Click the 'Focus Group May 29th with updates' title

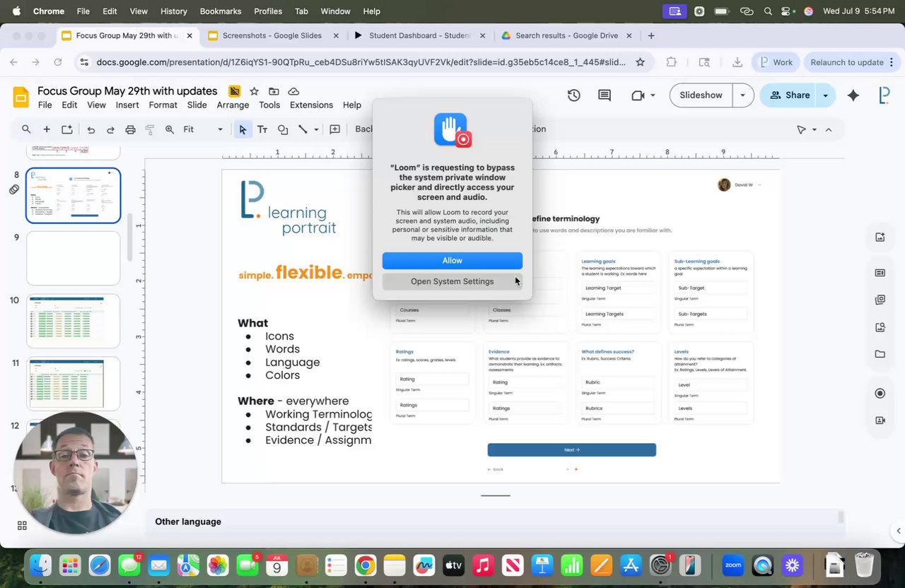[x=127, y=91]
